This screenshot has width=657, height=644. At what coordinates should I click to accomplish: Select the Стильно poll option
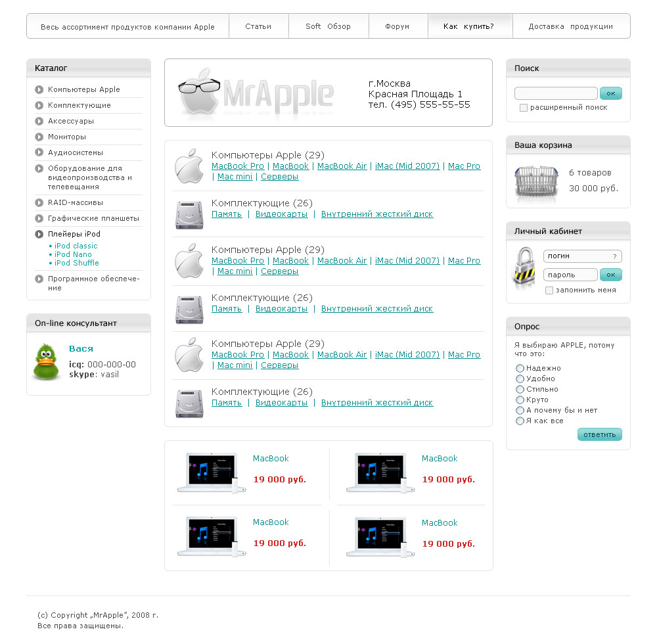pyautogui.click(x=520, y=389)
